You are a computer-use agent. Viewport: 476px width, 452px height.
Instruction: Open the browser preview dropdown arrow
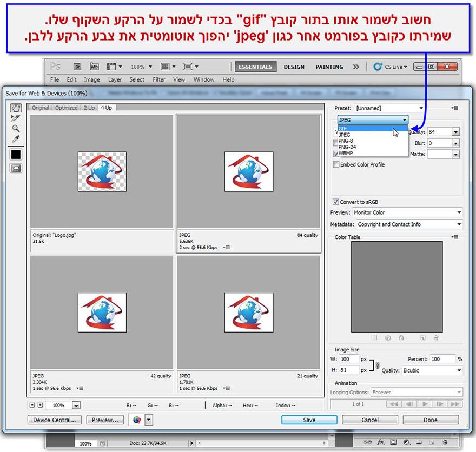tap(149, 420)
